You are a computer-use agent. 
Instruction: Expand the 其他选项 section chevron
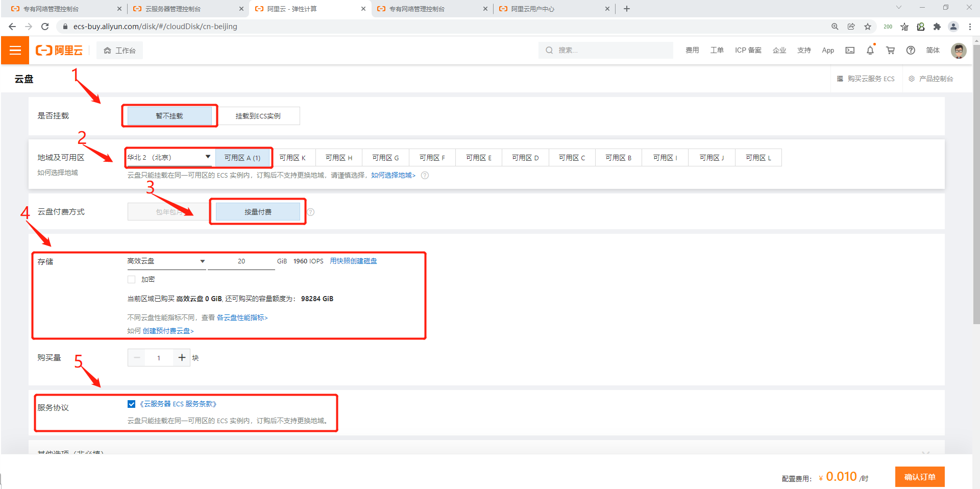pyautogui.click(x=926, y=453)
